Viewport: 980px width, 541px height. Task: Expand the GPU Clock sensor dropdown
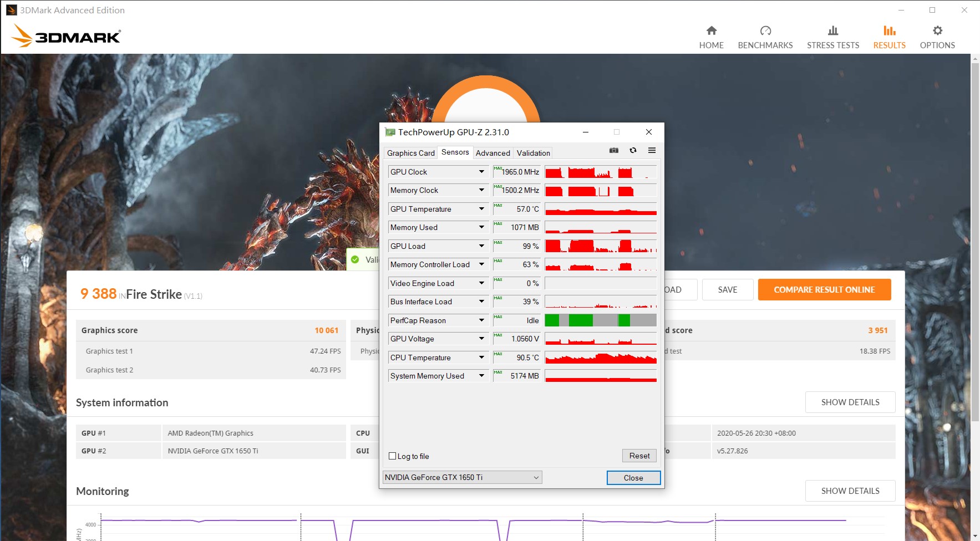481,172
